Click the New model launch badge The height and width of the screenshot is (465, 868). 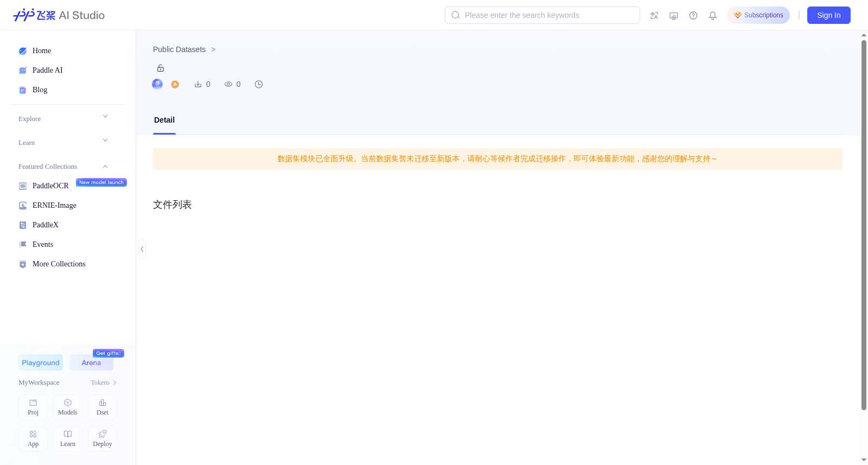[101, 182]
